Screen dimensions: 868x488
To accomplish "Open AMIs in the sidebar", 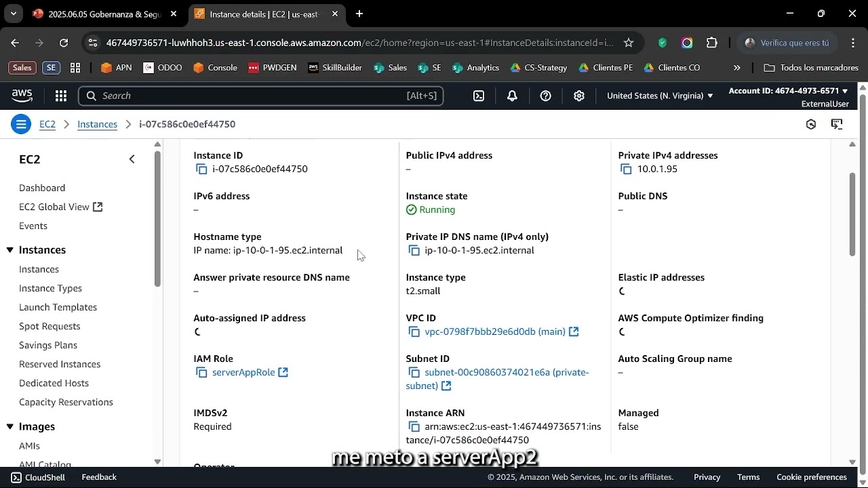I will tap(29, 445).
